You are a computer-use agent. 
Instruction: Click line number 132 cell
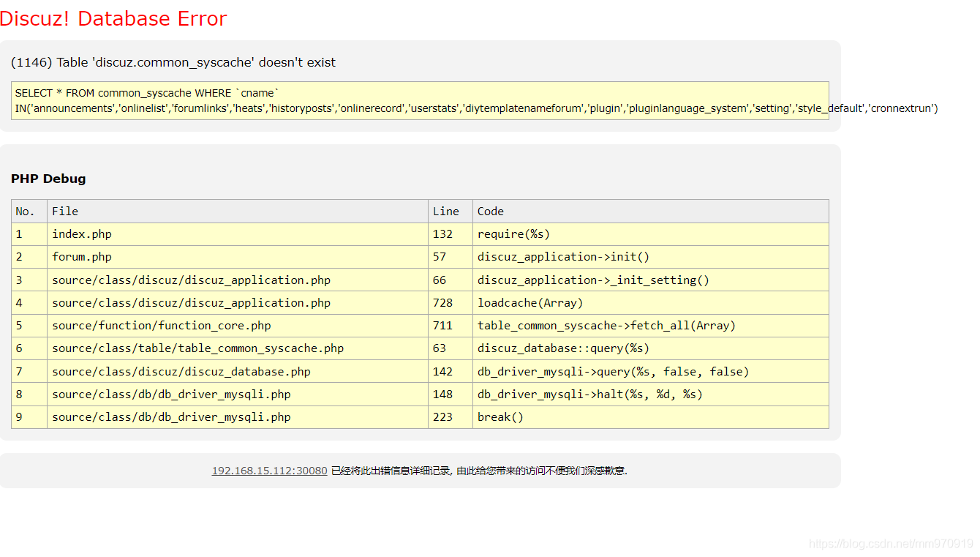pos(451,234)
